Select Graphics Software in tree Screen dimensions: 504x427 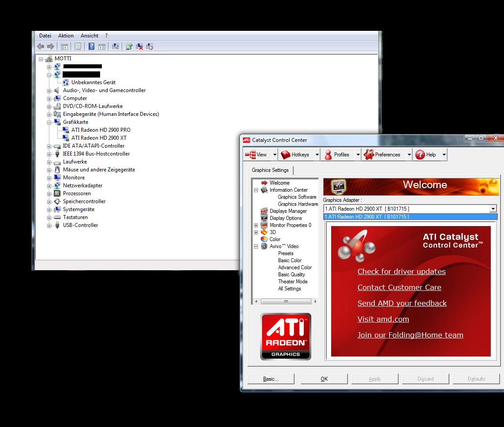pyautogui.click(x=297, y=197)
